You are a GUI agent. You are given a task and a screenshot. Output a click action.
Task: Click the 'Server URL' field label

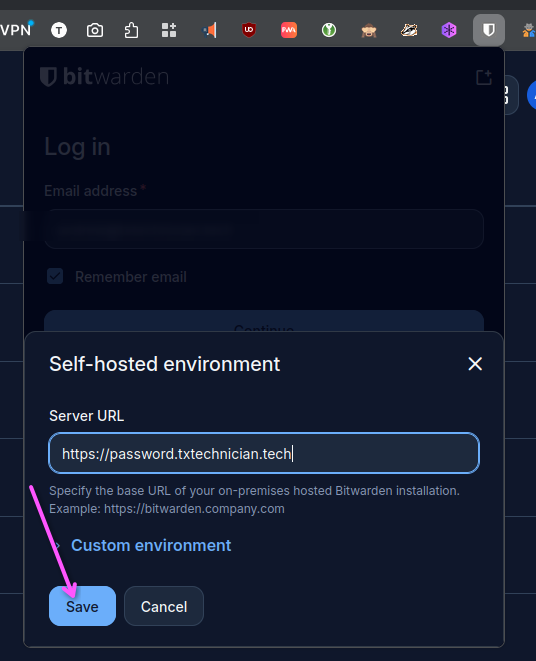86,416
